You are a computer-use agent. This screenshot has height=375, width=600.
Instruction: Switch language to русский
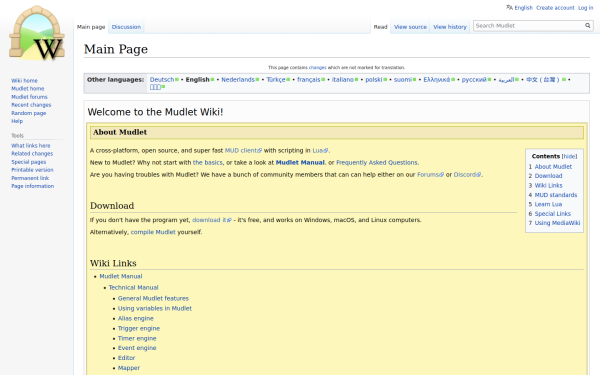pyautogui.click(x=474, y=80)
